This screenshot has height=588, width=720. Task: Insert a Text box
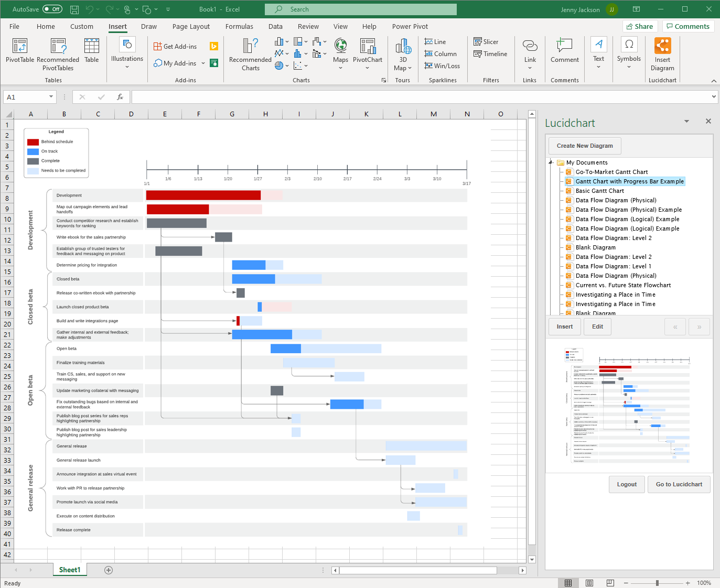(598, 52)
